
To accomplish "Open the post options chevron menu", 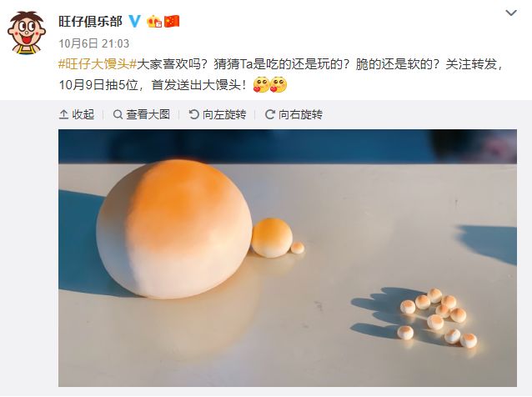I will click(x=511, y=13).
